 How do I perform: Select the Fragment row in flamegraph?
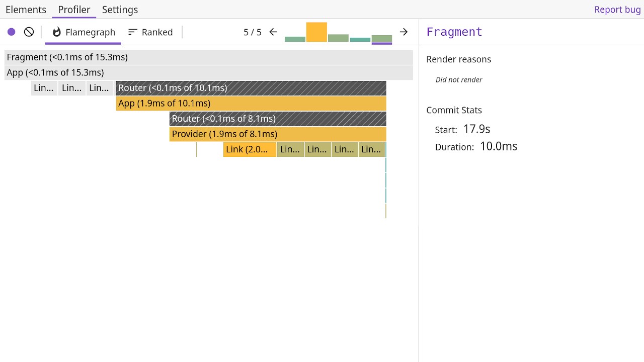click(x=208, y=57)
